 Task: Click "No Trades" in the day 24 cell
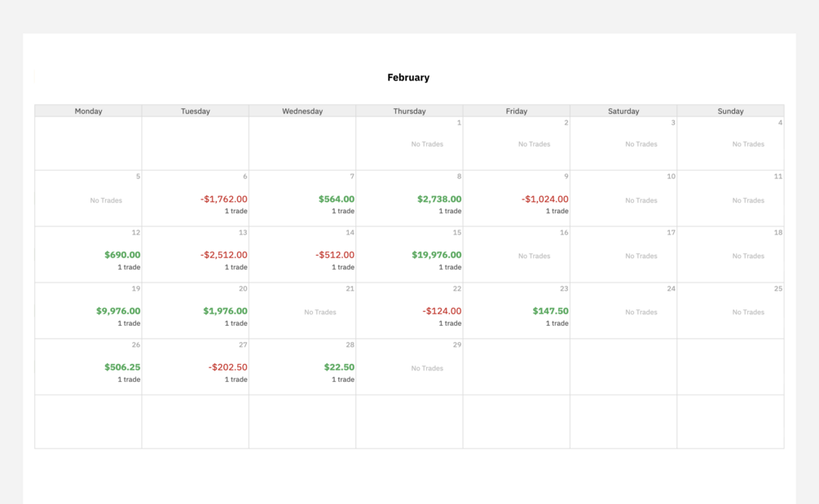pos(641,312)
